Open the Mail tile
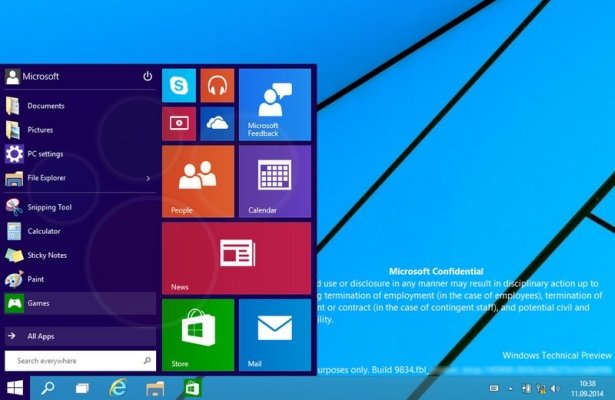615x400 pixels. pyautogui.click(x=274, y=334)
